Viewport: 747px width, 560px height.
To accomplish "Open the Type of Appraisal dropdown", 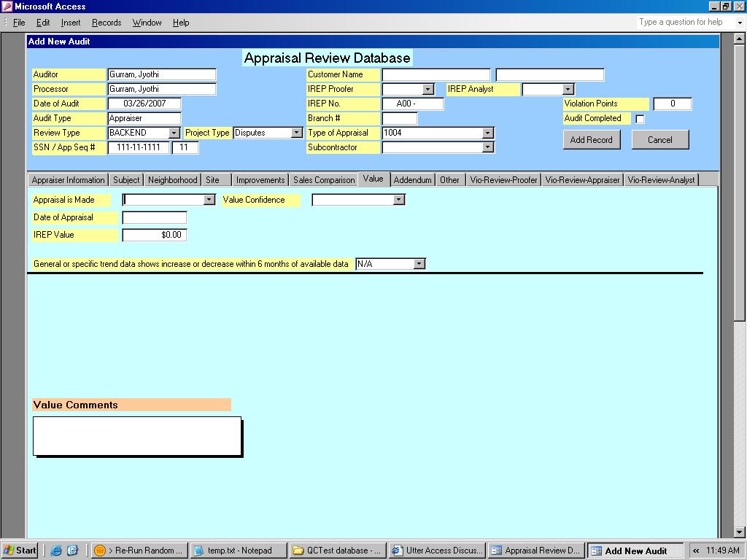I will coord(487,133).
